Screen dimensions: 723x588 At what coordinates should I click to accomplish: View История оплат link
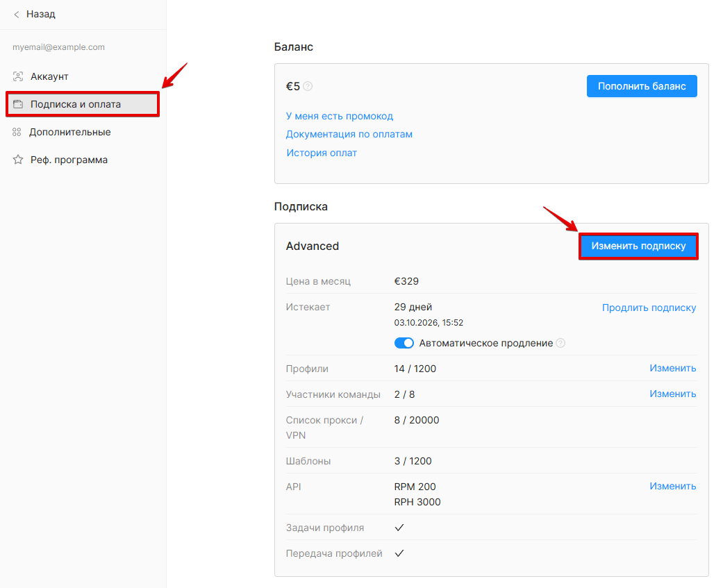[x=322, y=153]
